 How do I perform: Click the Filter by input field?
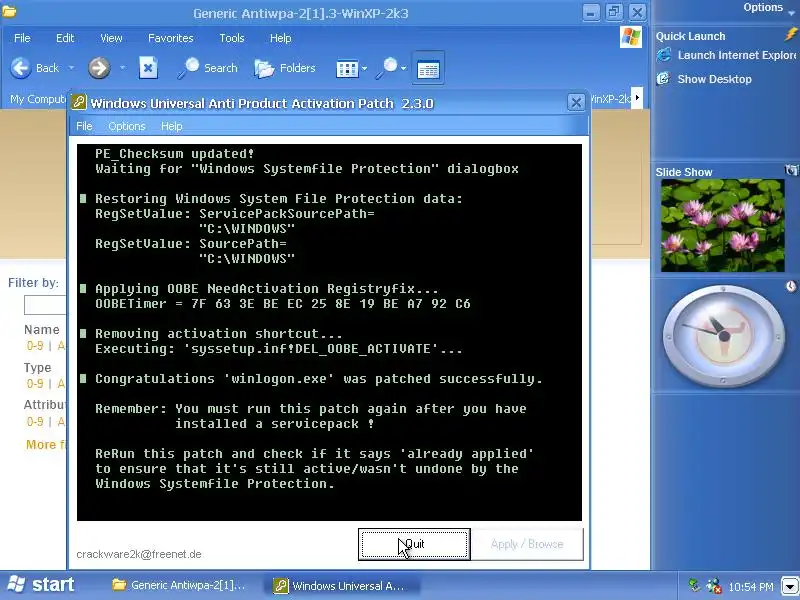pyautogui.click(x=45, y=305)
